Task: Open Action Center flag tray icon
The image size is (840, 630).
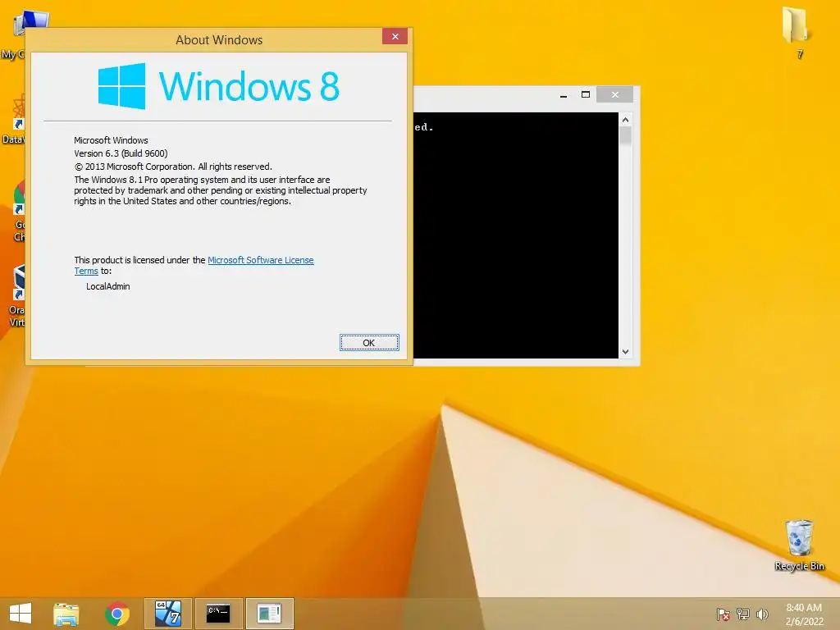Action: point(724,614)
